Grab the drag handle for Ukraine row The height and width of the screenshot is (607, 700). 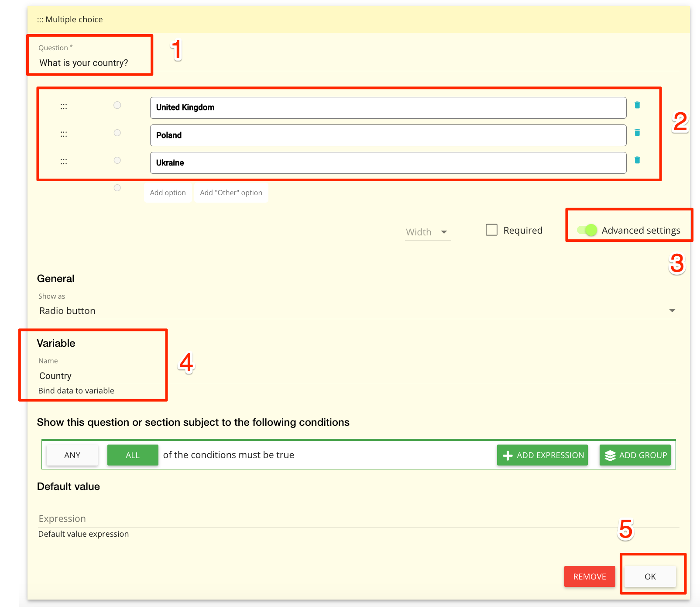click(x=64, y=162)
